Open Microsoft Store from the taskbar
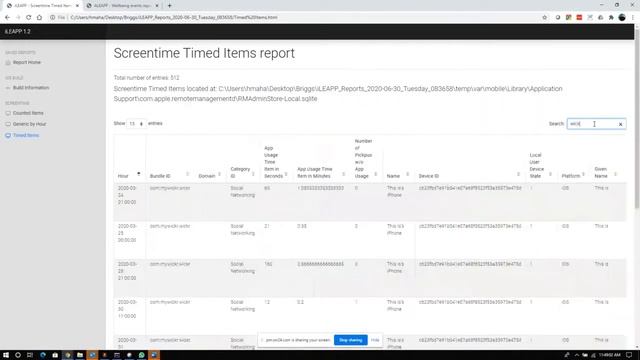 pyautogui.click(x=55, y=355)
